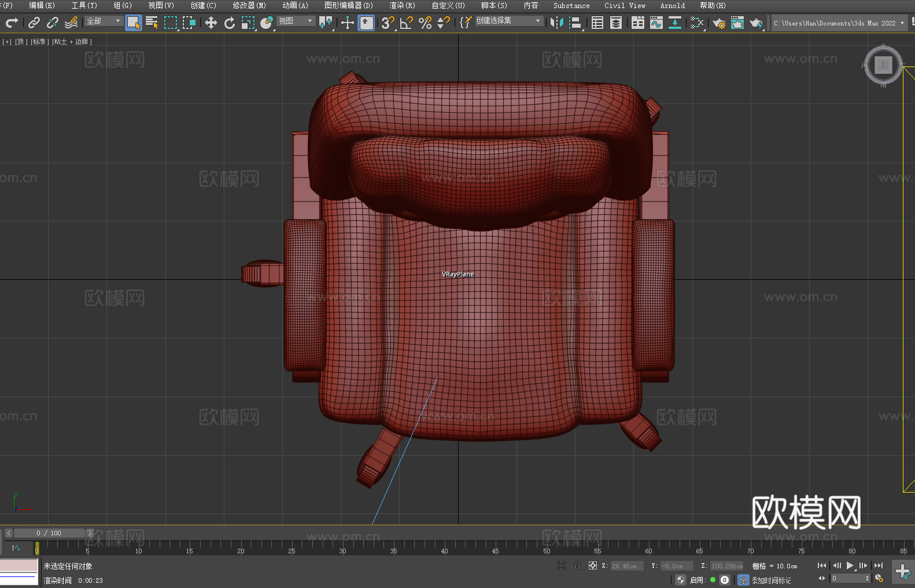Select the Scale tool
This screenshot has height=588, width=915.
click(248, 23)
